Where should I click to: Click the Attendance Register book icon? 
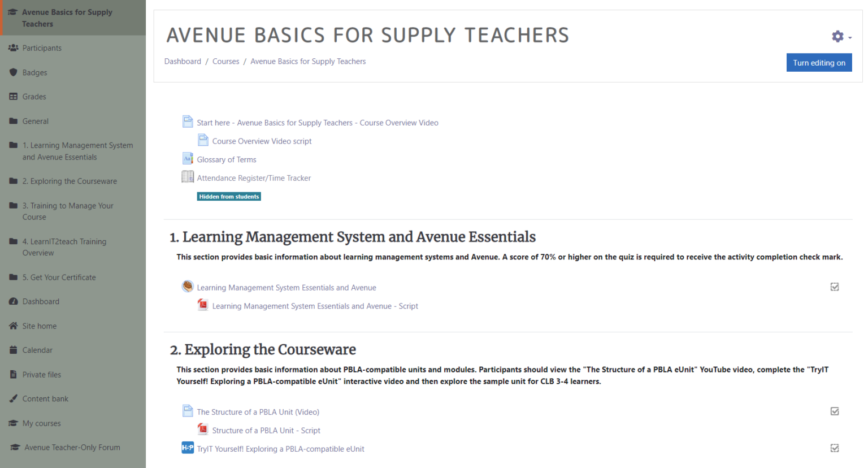(x=188, y=177)
